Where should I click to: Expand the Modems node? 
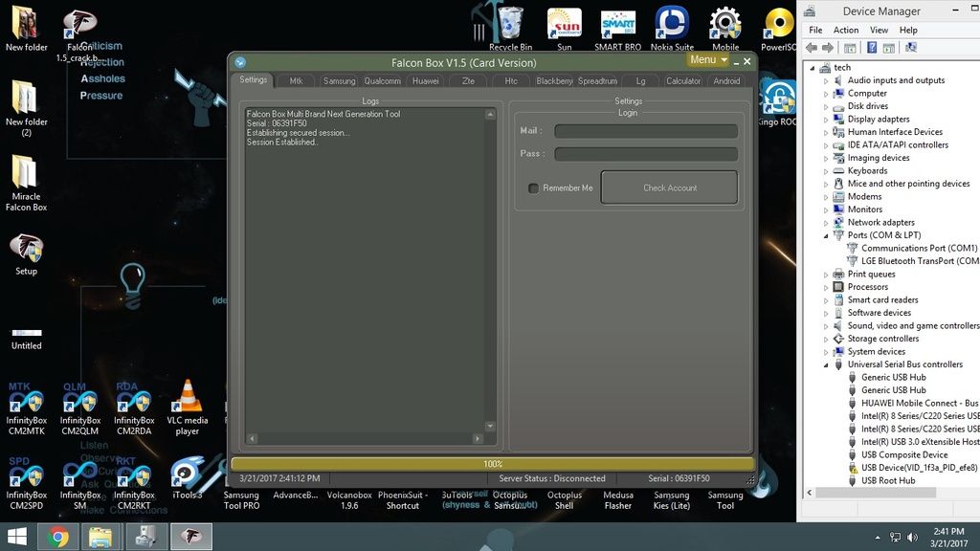(x=826, y=197)
